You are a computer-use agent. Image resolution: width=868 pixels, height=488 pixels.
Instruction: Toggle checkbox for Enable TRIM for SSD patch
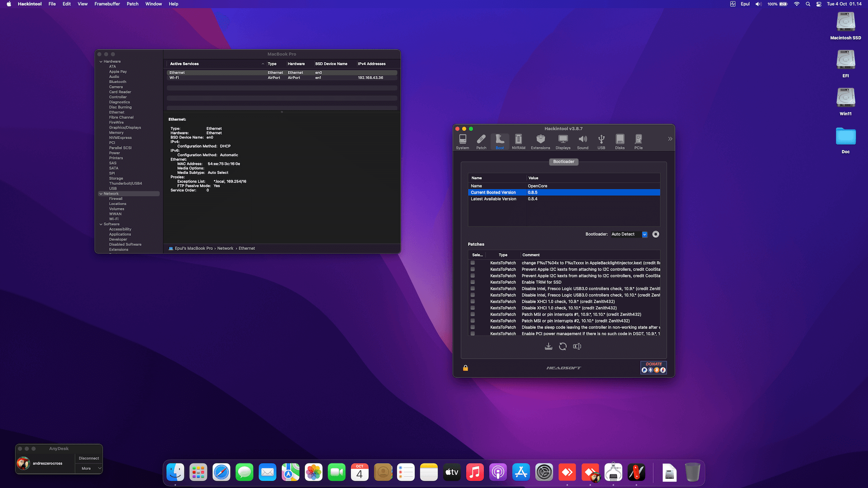[472, 282]
